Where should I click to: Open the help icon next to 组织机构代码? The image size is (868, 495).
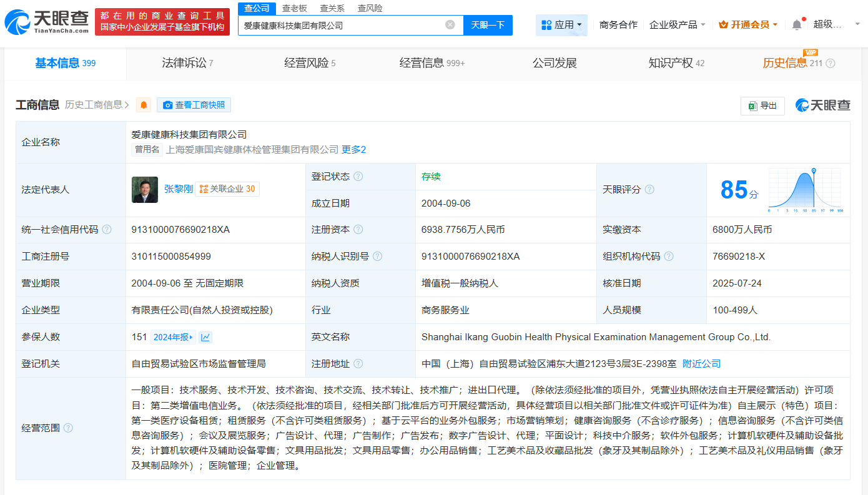click(x=669, y=257)
